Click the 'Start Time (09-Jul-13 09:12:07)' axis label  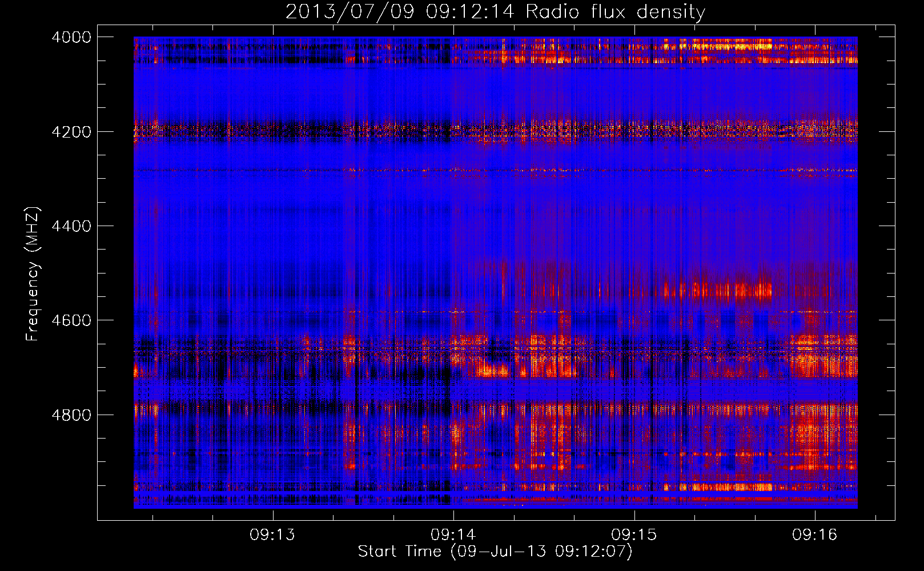pyautogui.click(x=495, y=552)
